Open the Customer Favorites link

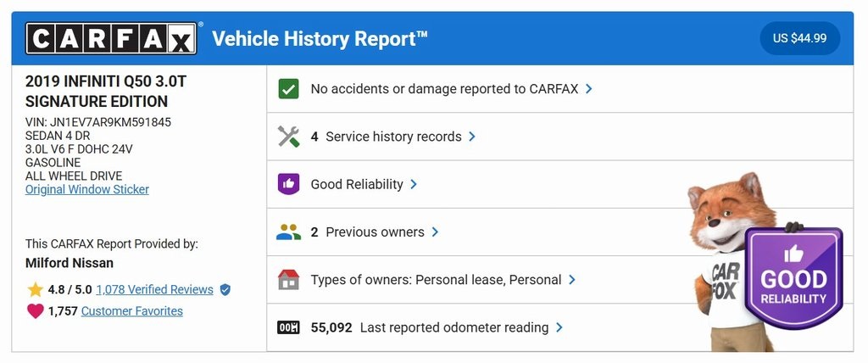[132, 311]
